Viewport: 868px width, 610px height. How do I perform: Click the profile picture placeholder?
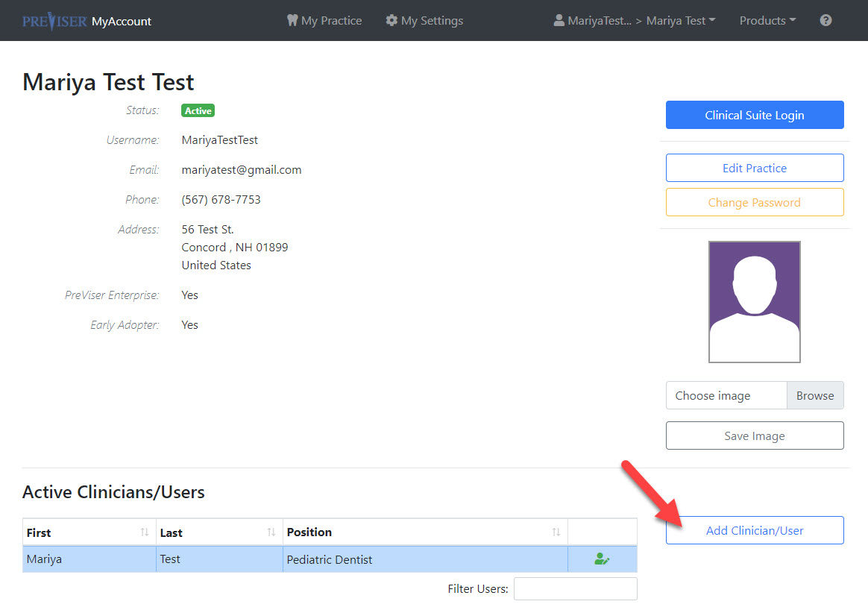tap(754, 301)
